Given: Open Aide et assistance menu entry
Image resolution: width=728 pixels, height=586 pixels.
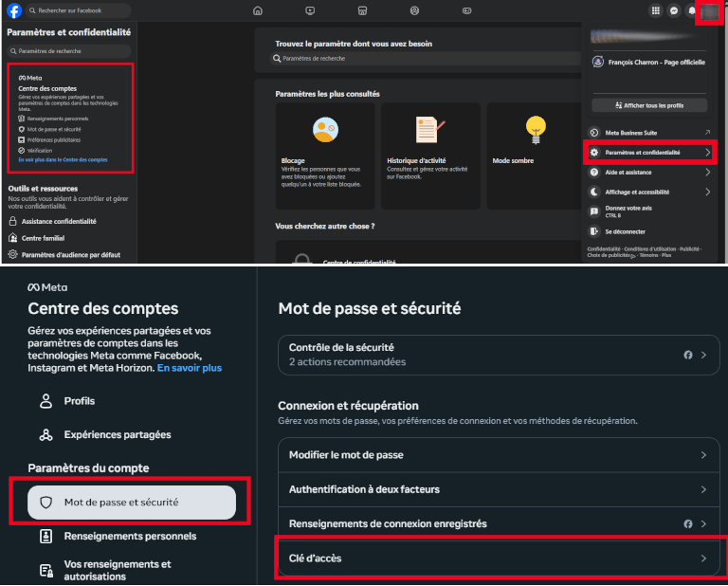Looking at the screenshot, I should tap(649, 173).
